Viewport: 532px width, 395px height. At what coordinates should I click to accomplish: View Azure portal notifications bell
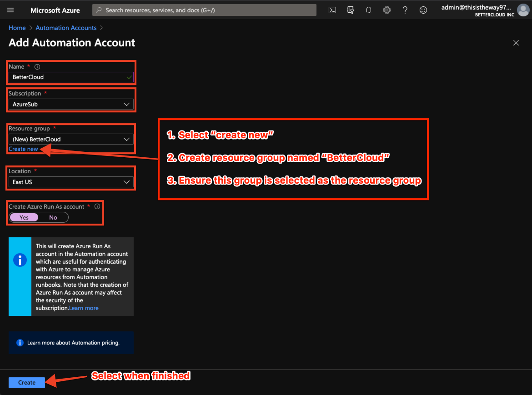368,10
